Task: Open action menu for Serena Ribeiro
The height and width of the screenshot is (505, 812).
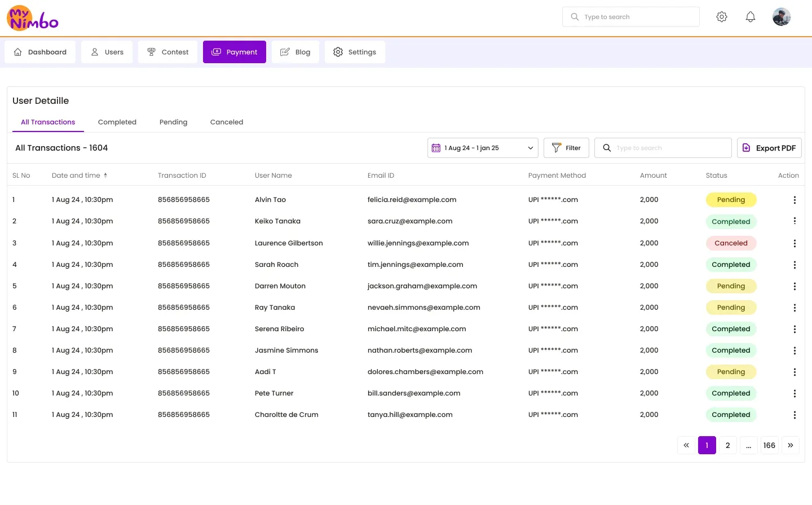Action: click(x=795, y=329)
